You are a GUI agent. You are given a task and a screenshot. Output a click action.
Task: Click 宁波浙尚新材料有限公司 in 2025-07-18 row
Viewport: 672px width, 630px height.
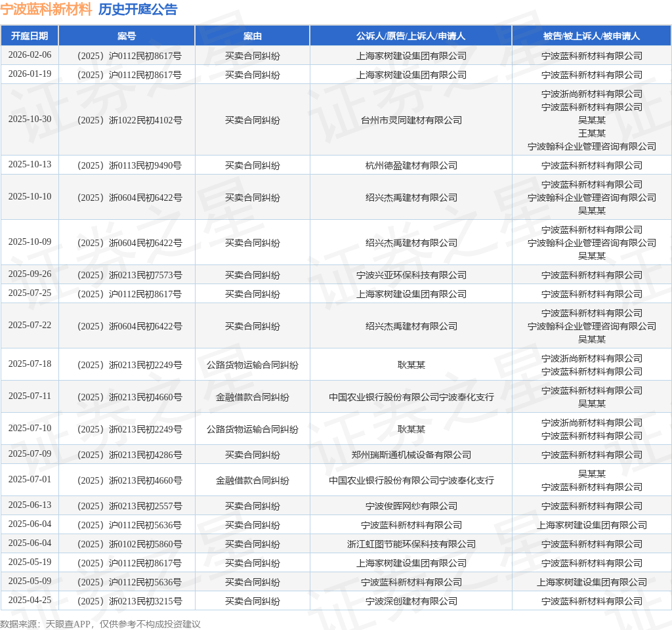pyautogui.click(x=592, y=358)
